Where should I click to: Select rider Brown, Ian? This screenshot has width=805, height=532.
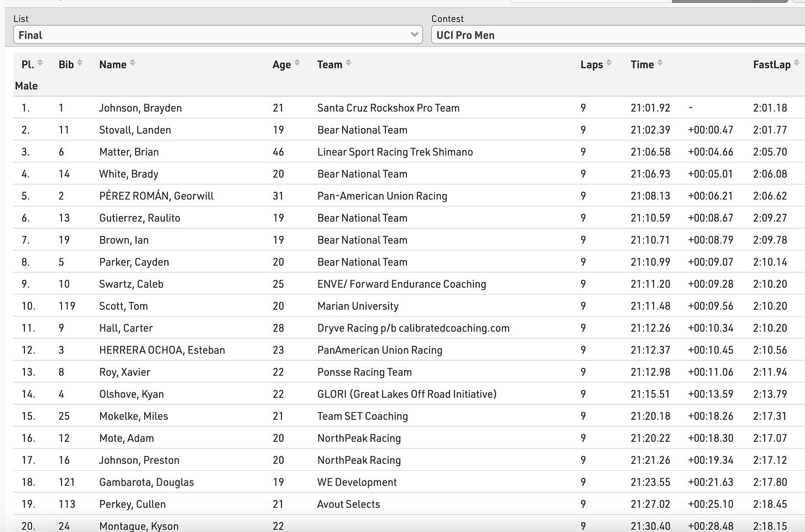click(124, 240)
